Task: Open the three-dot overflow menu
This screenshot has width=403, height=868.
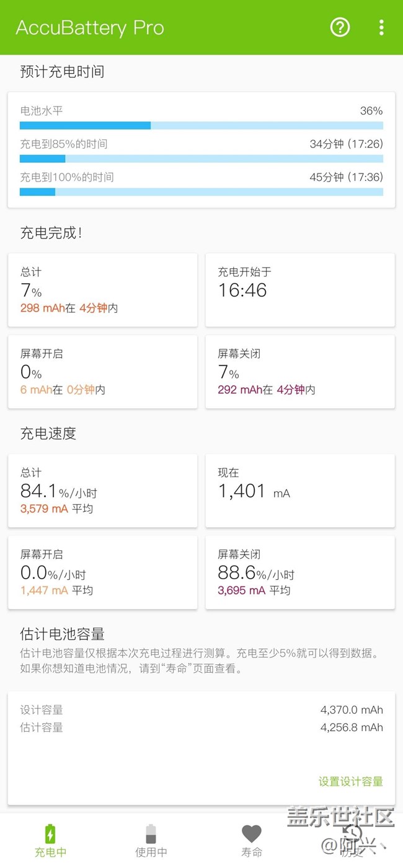Action: coord(381,27)
